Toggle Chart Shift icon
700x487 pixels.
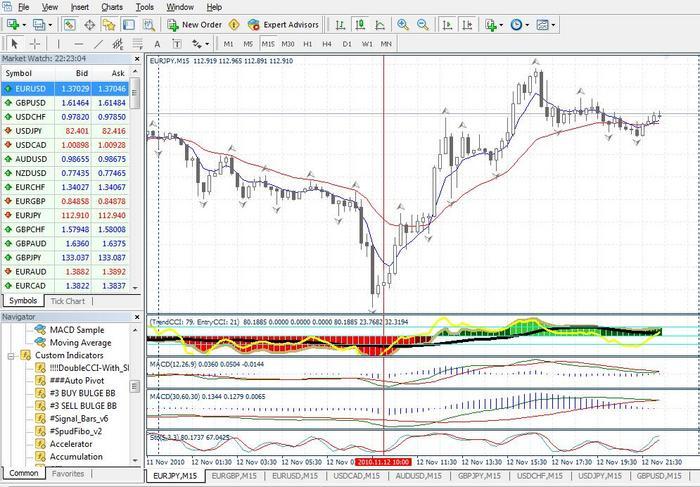(467, 25)
